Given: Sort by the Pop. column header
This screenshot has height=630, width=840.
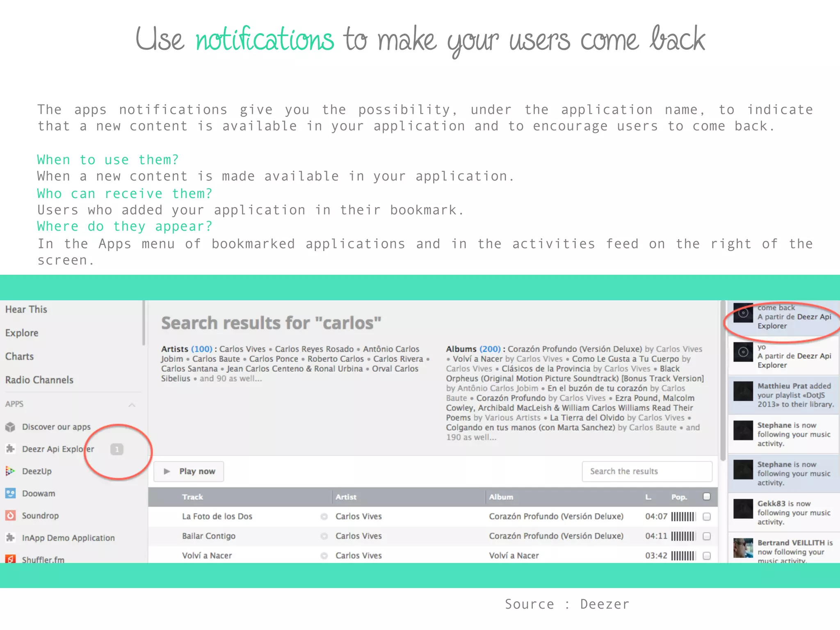Looking at the screenshot, I should point(679,497).
